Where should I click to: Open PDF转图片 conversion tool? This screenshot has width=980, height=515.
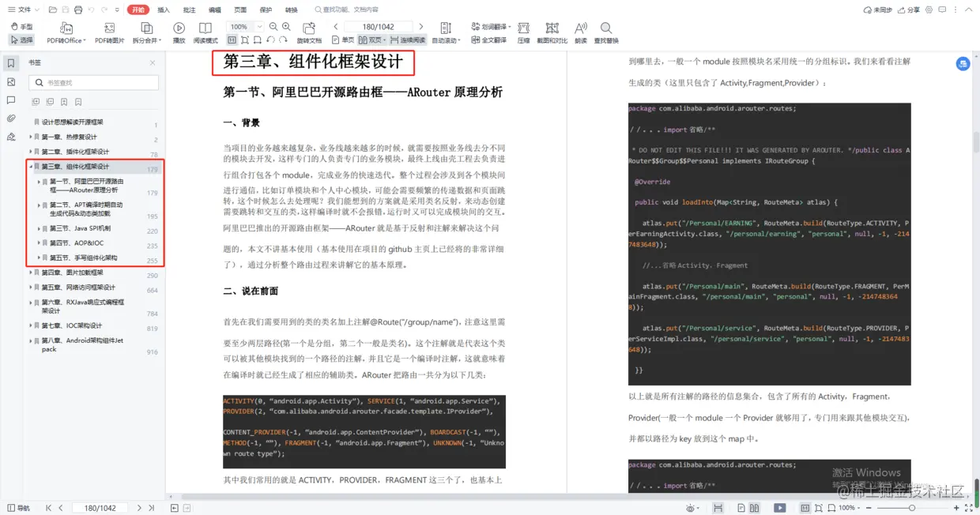[x=109, y=33]
